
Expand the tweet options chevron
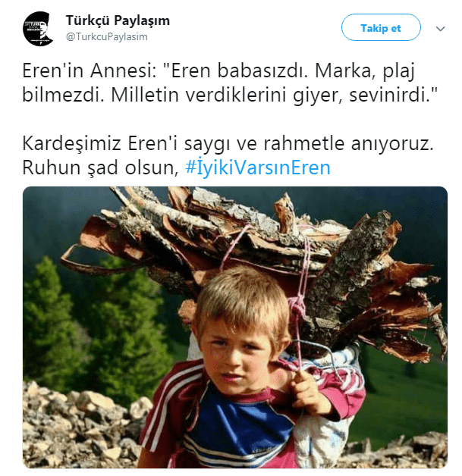point(440,29)
